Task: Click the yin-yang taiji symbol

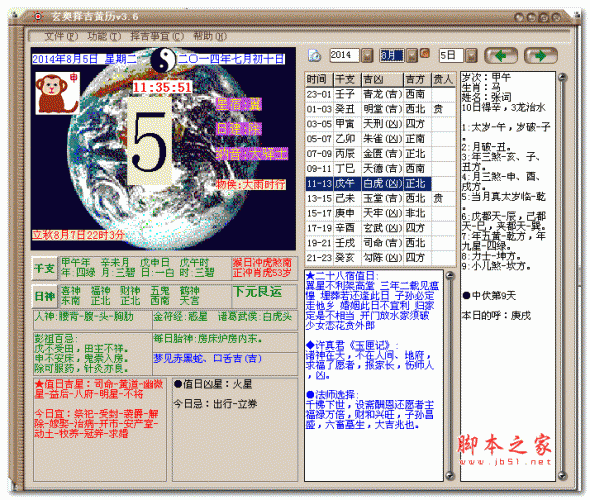Action: [x=163, y=60]
